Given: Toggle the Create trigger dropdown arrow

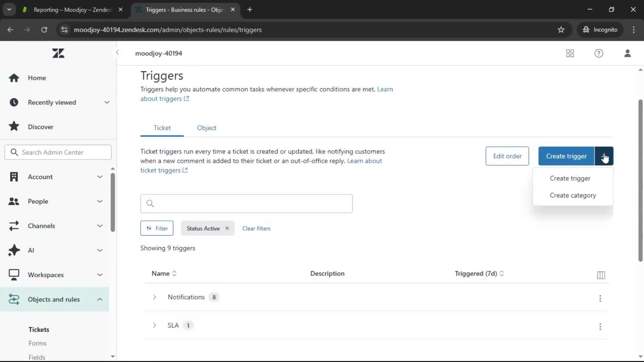Looking at the screenshot, I should [604, 156].
